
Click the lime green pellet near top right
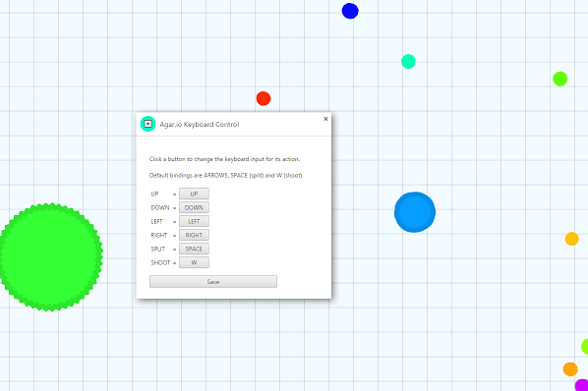click(x=559, y=79)
